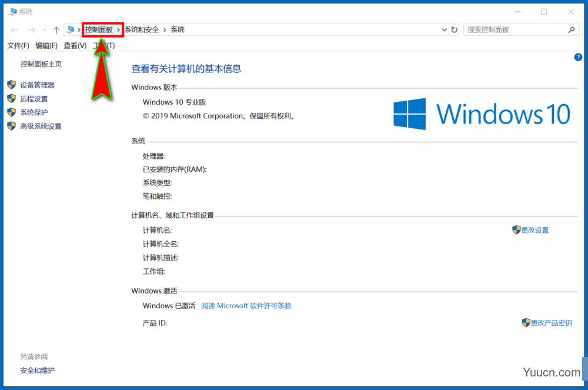Minimize the 系统 window
Image resolution: width=588 pixels, height=390 pixels.
(517, 12)
